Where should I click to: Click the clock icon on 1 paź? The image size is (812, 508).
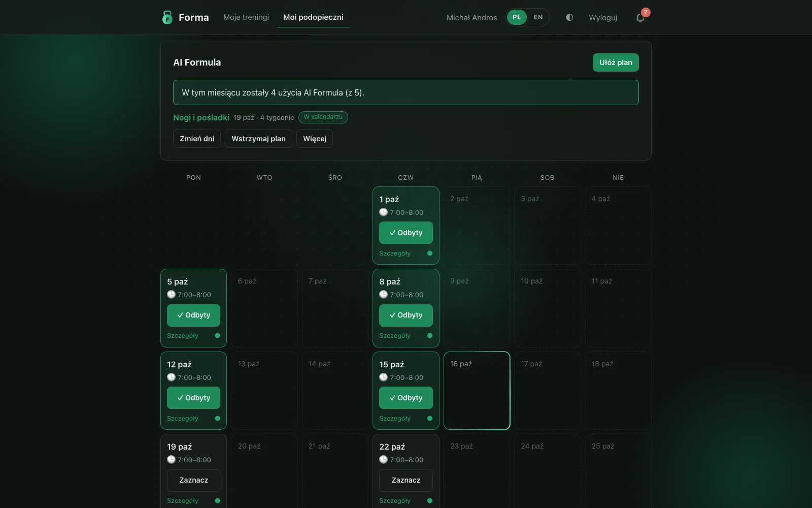pyautogui.click(x=383, y=212)
